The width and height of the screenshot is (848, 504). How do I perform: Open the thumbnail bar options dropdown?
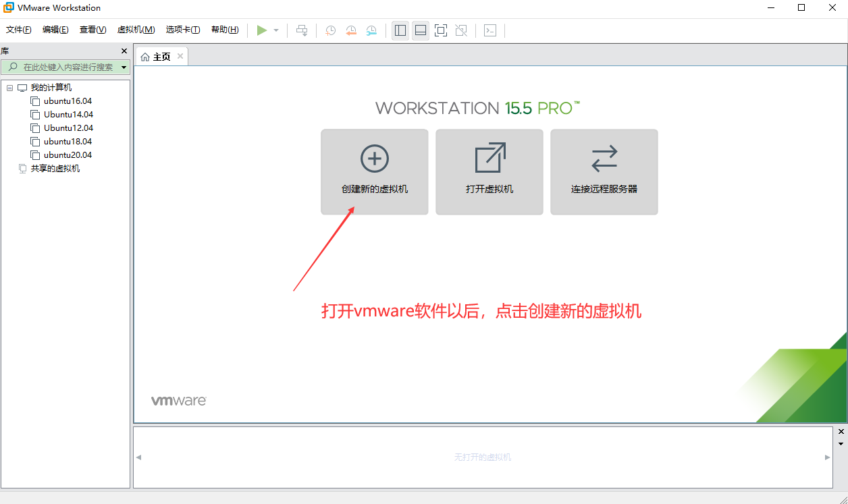point(841,444)
